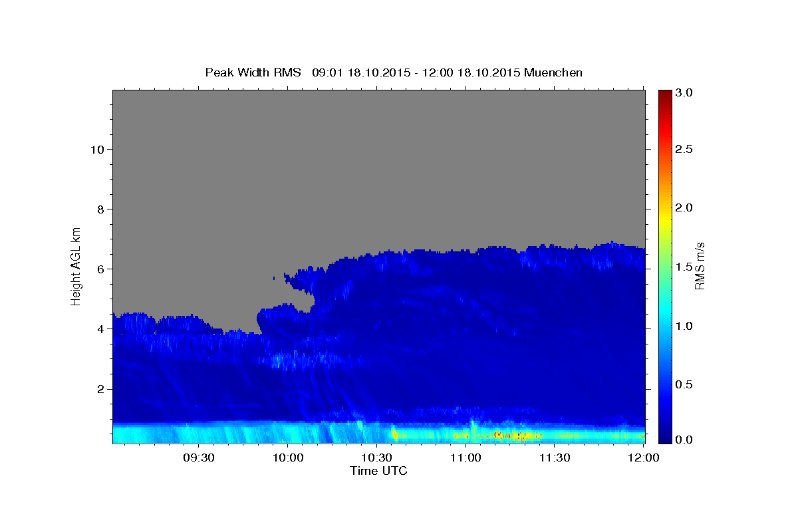Click the colorbar value 1.5
798x532 pixels.
pyautogui.click(x=683, y=266)
